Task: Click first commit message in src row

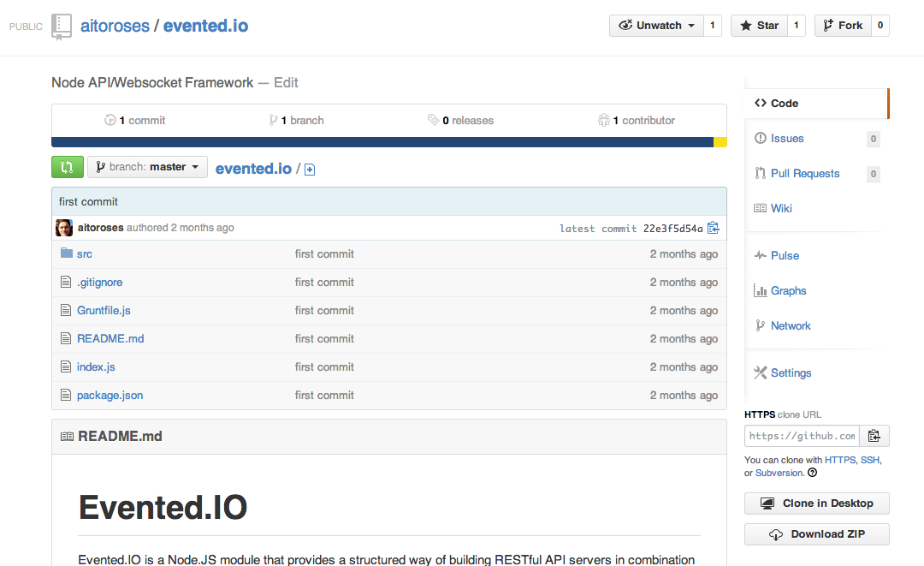Action: pyautogui.click(x=324, y=254)
